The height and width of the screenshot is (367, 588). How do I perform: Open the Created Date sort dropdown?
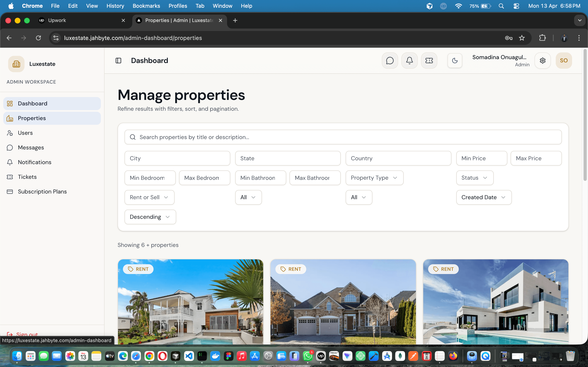tap(483, 197)
